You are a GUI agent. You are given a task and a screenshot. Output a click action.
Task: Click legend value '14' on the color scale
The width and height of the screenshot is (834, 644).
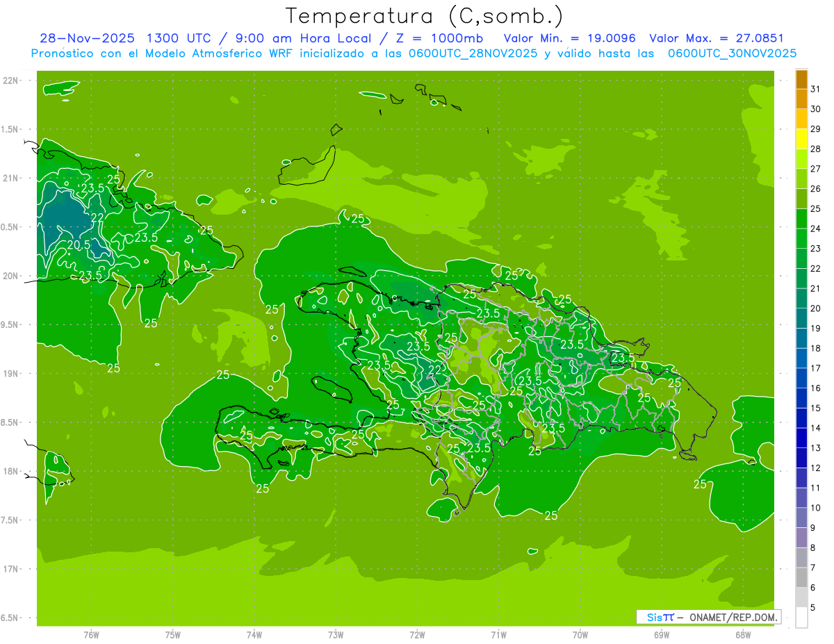[816, 428]
